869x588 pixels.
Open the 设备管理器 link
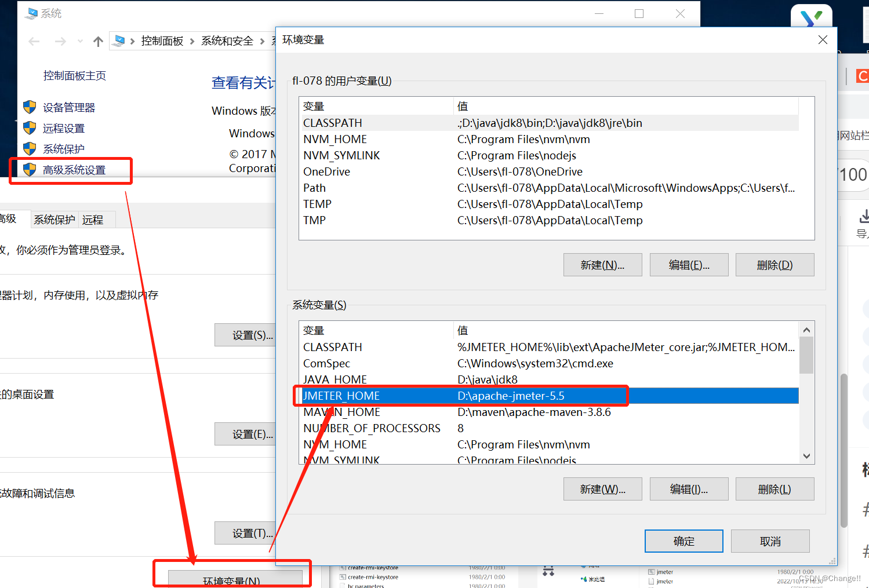69,107
